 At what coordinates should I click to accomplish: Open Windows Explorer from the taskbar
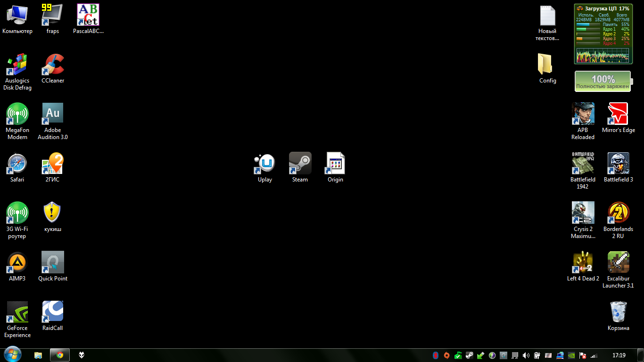point(38,355)
